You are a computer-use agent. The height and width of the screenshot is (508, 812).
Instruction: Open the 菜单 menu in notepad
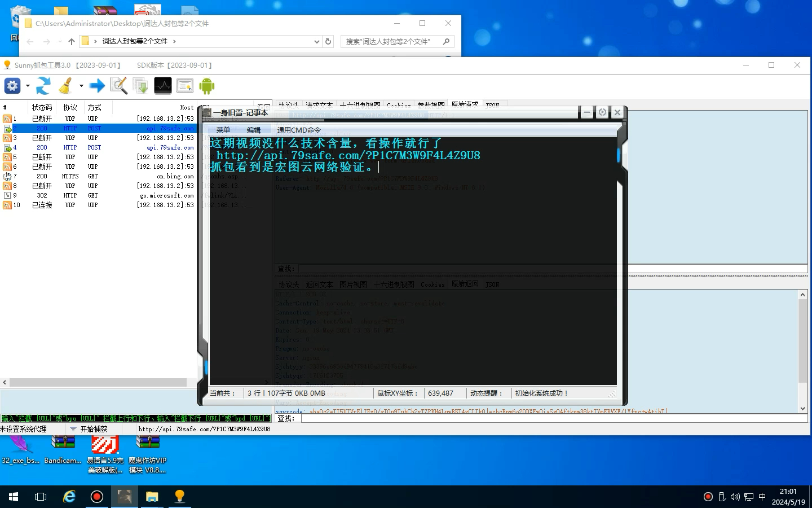pos(223,130)
